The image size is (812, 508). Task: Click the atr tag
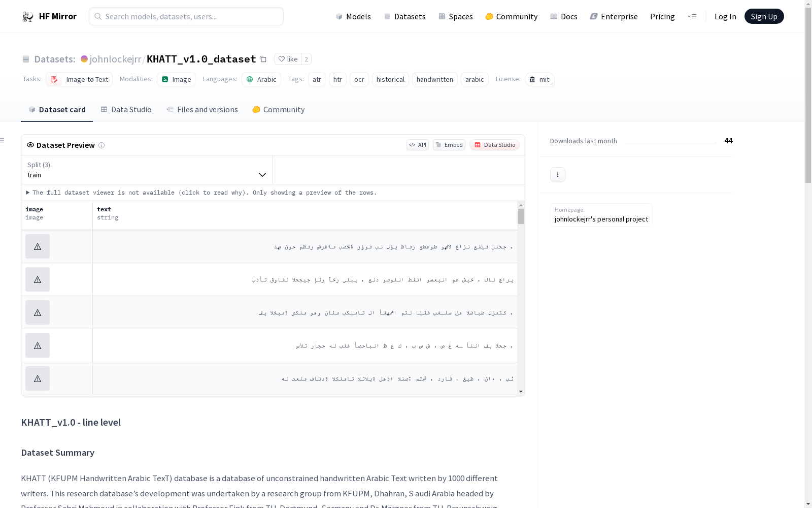point(317,79)
